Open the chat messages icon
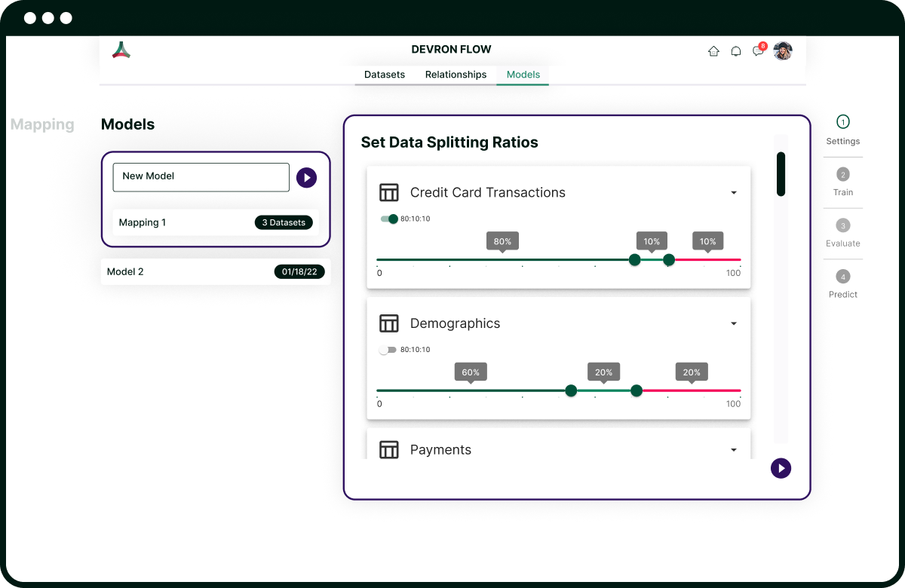Screen dimensions: 905x588 pos(759,51)
